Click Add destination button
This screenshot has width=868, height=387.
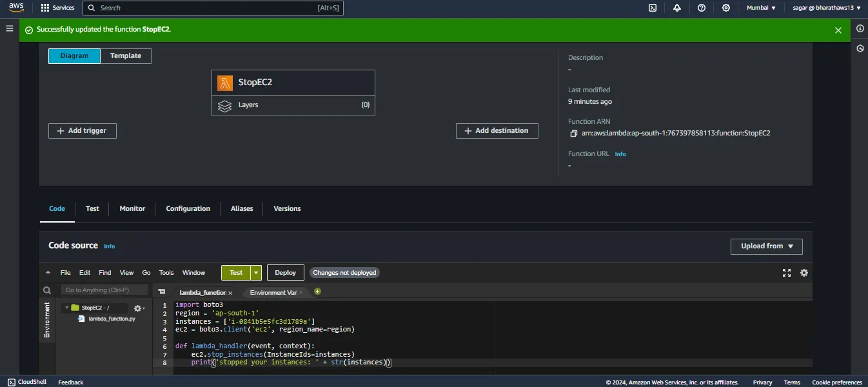pos(497,131)
